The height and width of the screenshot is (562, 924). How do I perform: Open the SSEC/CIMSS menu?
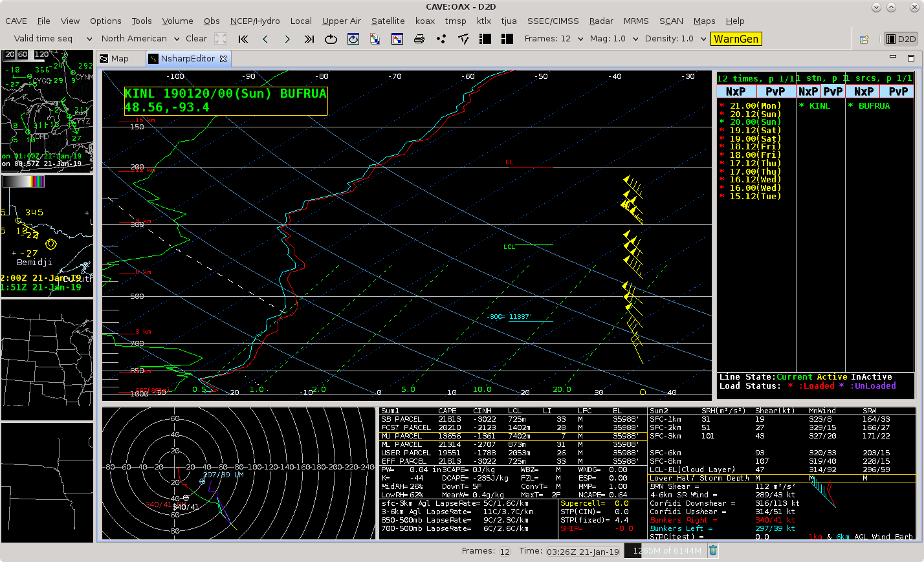[553, 21]
